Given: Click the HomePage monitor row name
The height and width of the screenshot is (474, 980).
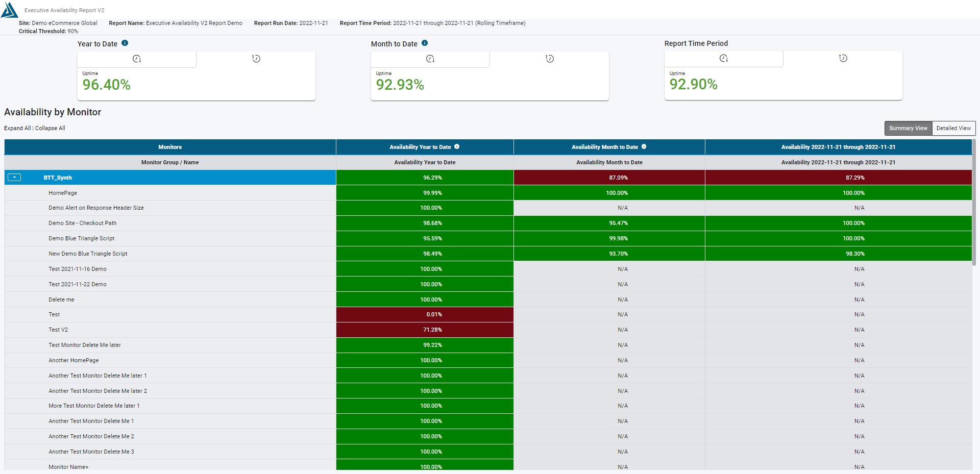Looking at the screenshot, I should [63, 193].
